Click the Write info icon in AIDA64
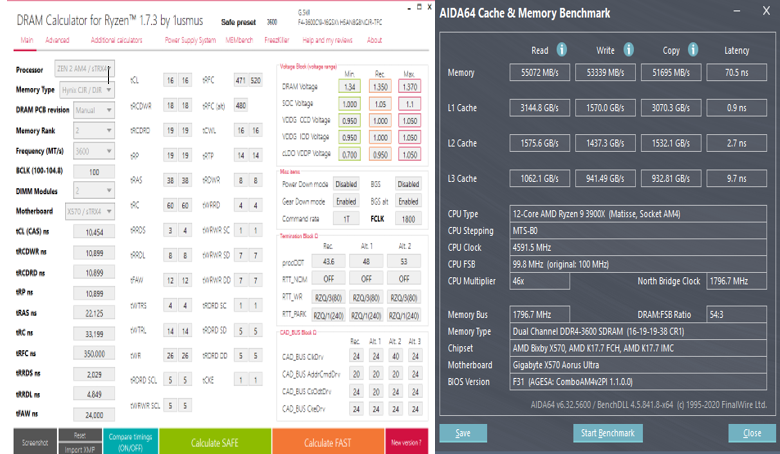 (629, 49)
